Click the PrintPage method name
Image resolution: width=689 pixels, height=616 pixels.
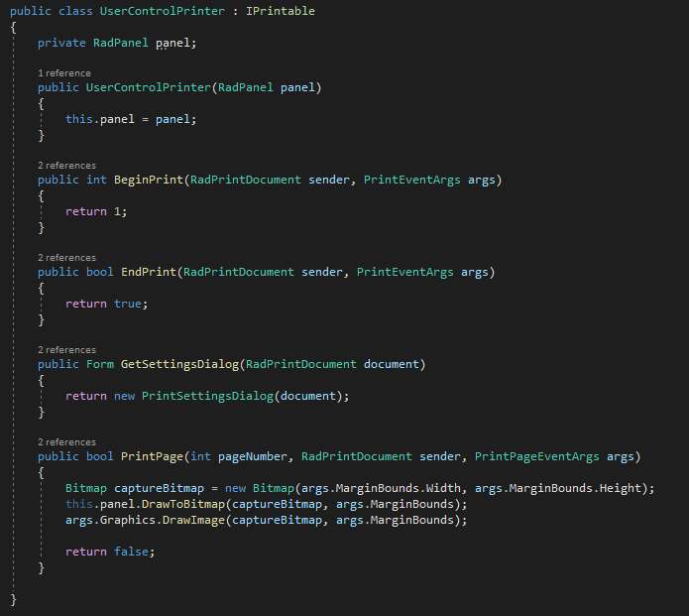[x=152, y=457]
